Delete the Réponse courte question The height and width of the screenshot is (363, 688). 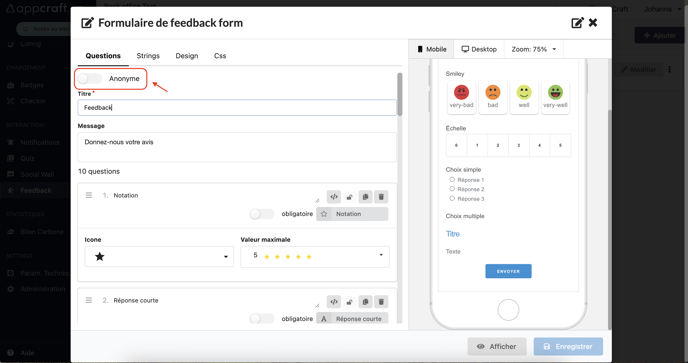tap(381, 302)
